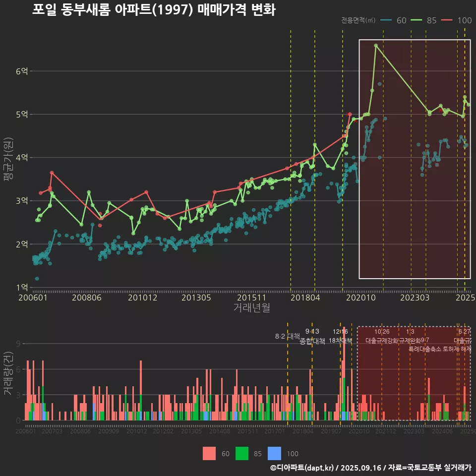Toggle the 85 series in bottom legend
Screen dimensions: 476x476
[257, 453]
